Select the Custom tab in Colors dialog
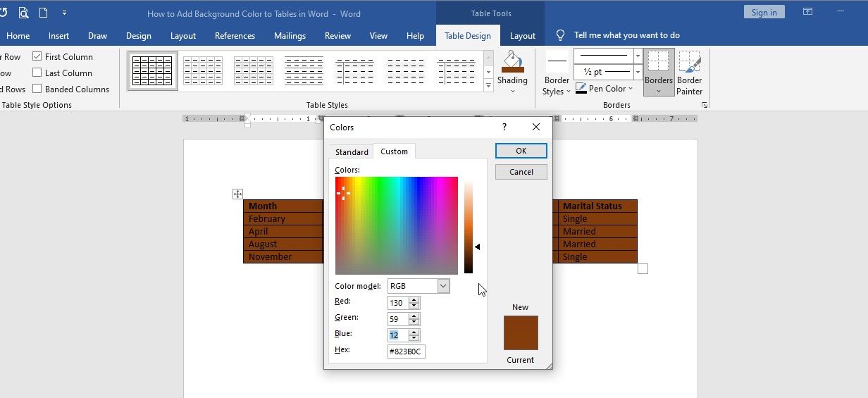The height and width of the screenshot is (398, 868). (x=395, y=151)
